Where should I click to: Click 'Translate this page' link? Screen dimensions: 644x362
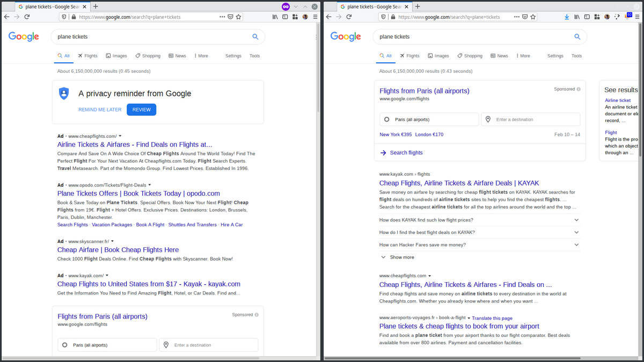click(x=492, y=318)
